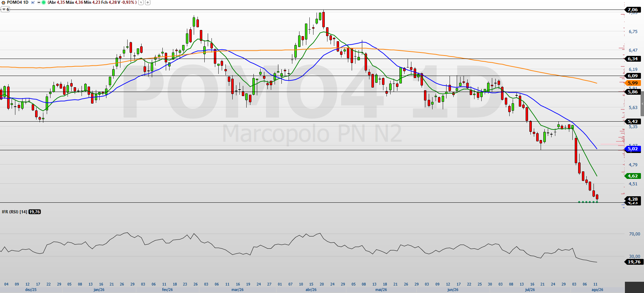Click the 6,47 price scale label
Image resolution: width=644 pixels, height=293 pixels.
tap(633, 50)
